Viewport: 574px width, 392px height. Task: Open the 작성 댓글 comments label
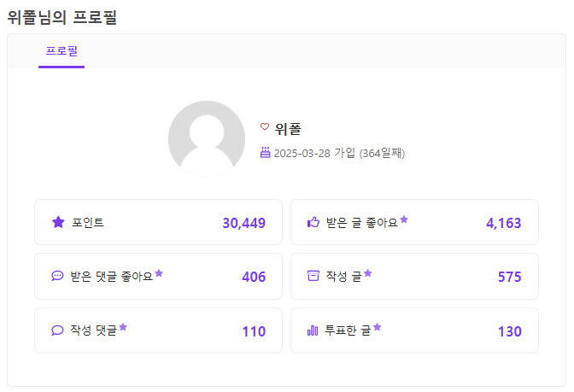93,331
